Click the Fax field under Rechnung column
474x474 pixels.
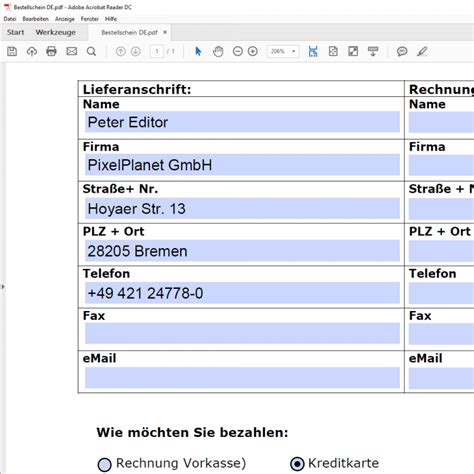[x=441, y=333]
